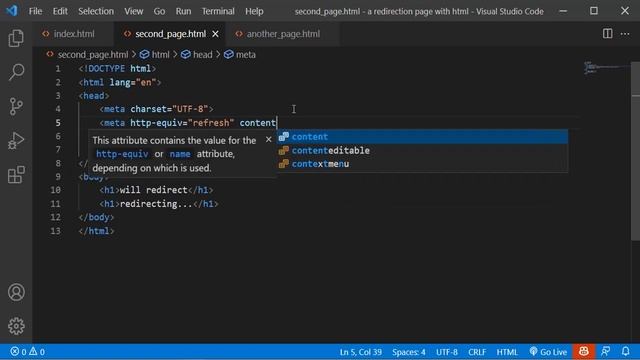
Task: Open the View menu
Action: 133,11
